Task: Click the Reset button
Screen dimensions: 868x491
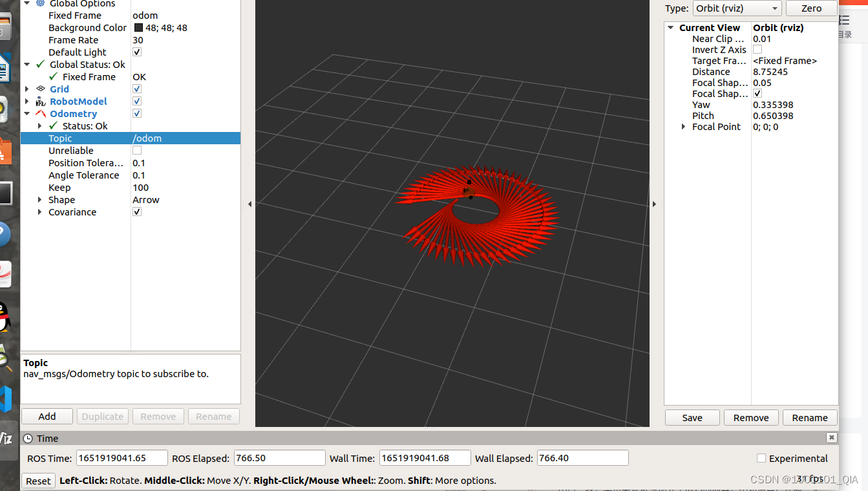Action: coord(38,481)
